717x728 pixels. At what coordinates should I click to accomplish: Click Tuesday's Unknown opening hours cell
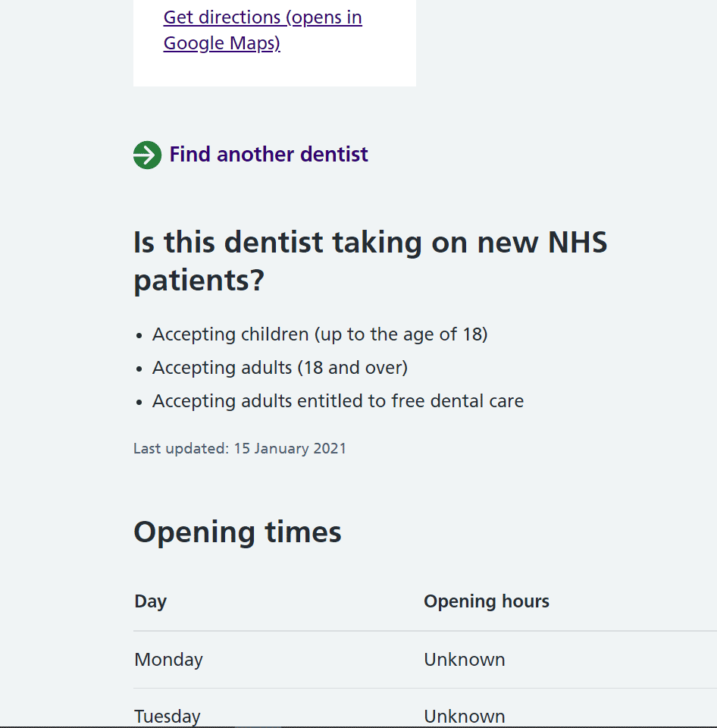[x=464, y=716]
